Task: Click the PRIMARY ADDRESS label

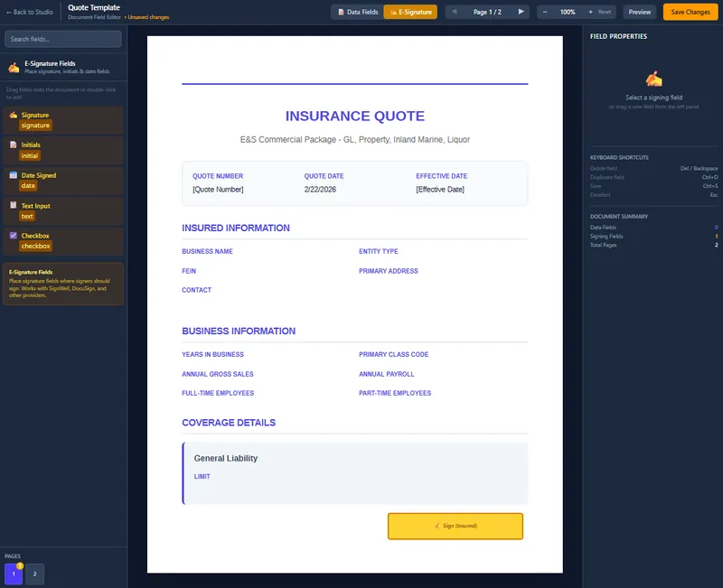Action: [x=389, y=271]
